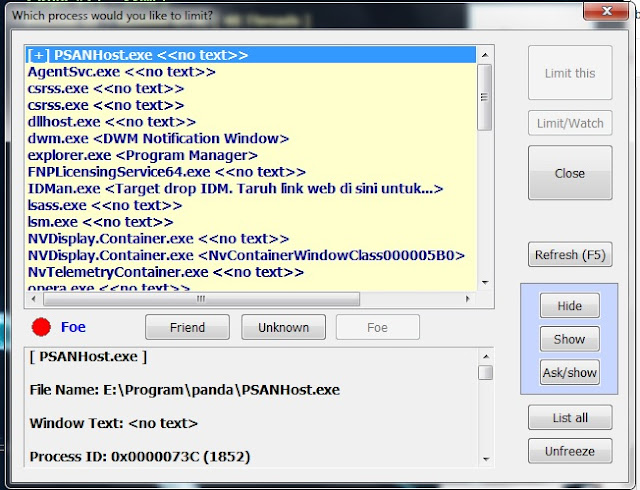The image size is (640, 490).
Task: Click the red Foe status indicator circle
Action: 41,327
